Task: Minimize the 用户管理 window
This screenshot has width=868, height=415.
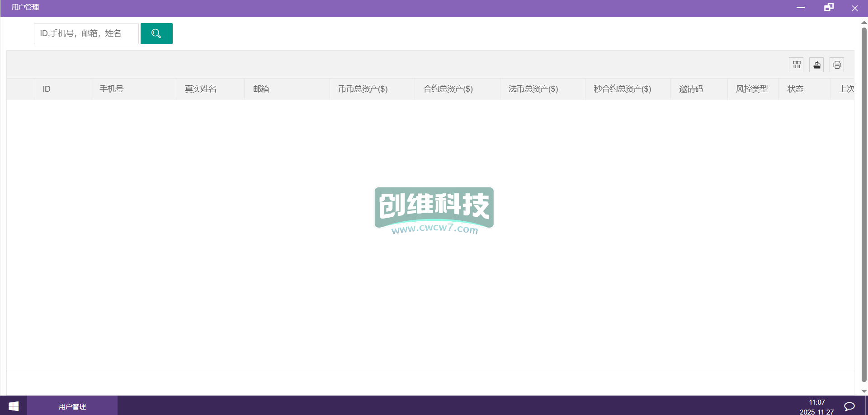Action: tap(800, 8)
